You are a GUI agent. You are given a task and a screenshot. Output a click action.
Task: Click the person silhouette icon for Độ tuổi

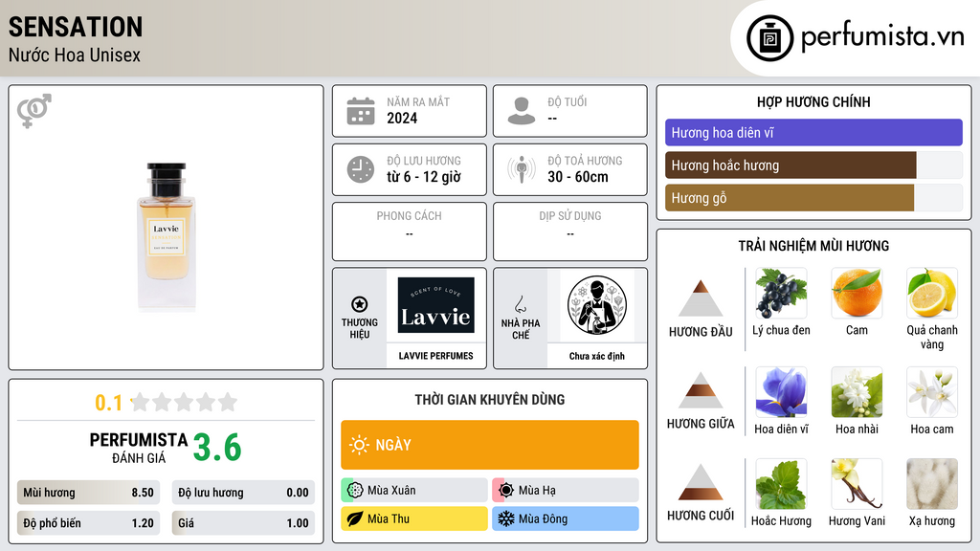click(522, 111)
